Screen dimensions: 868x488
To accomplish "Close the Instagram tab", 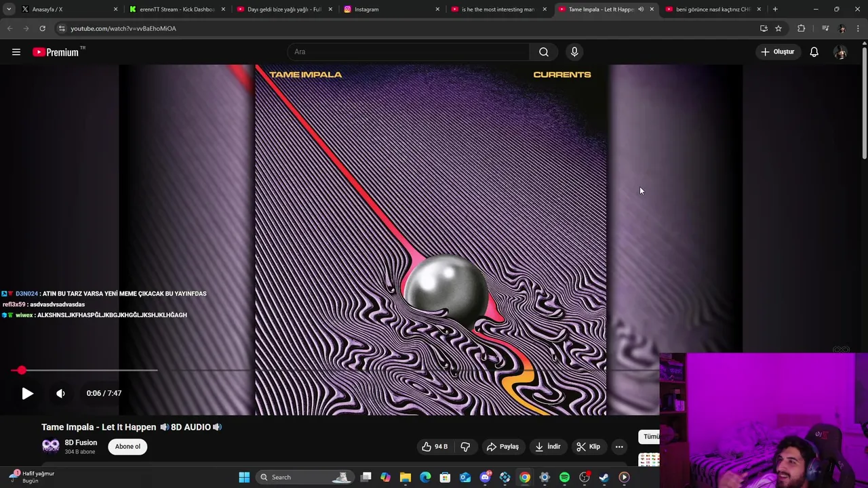I will 437,9.
